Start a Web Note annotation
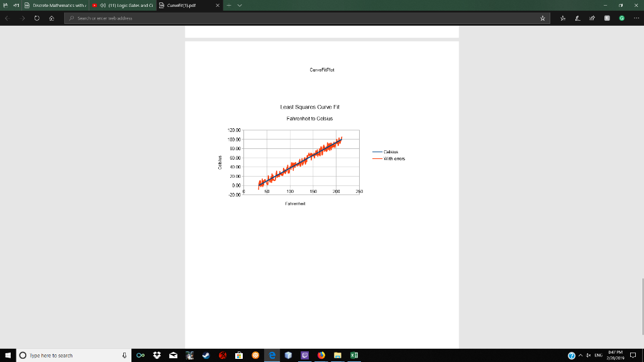 point(577,18)
